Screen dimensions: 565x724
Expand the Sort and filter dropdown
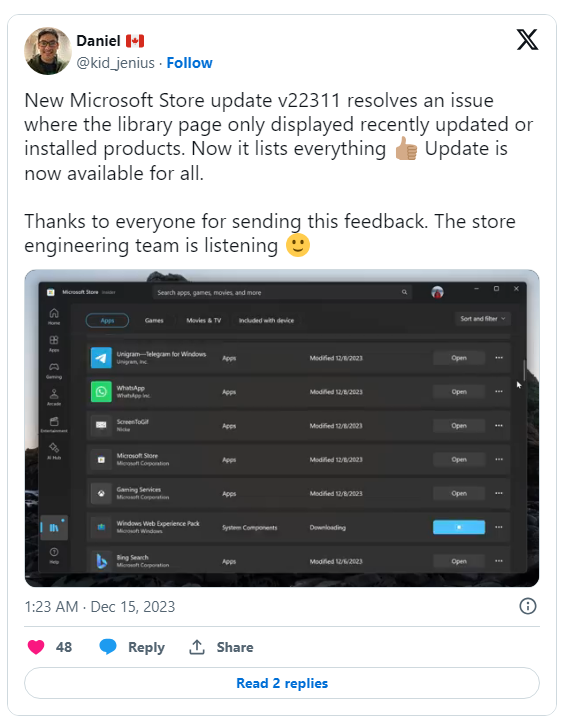pyautogui.click(x=483, y=319)
